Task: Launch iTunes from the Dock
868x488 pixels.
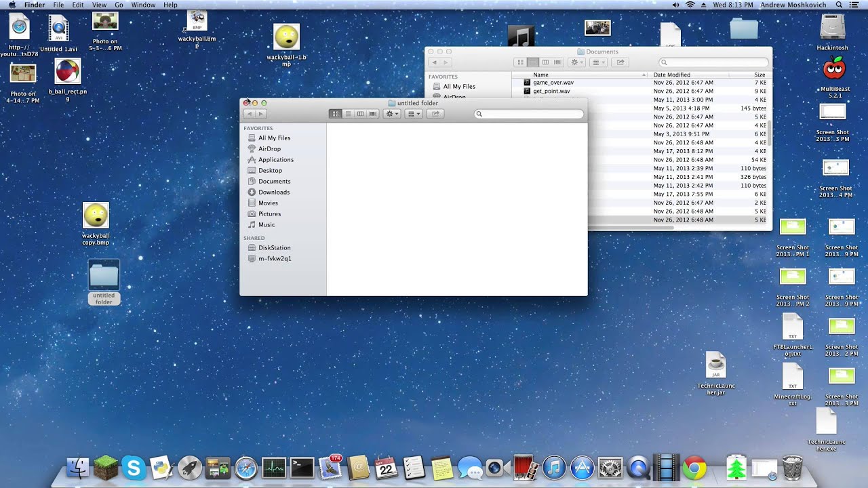Action: (554, 468)
